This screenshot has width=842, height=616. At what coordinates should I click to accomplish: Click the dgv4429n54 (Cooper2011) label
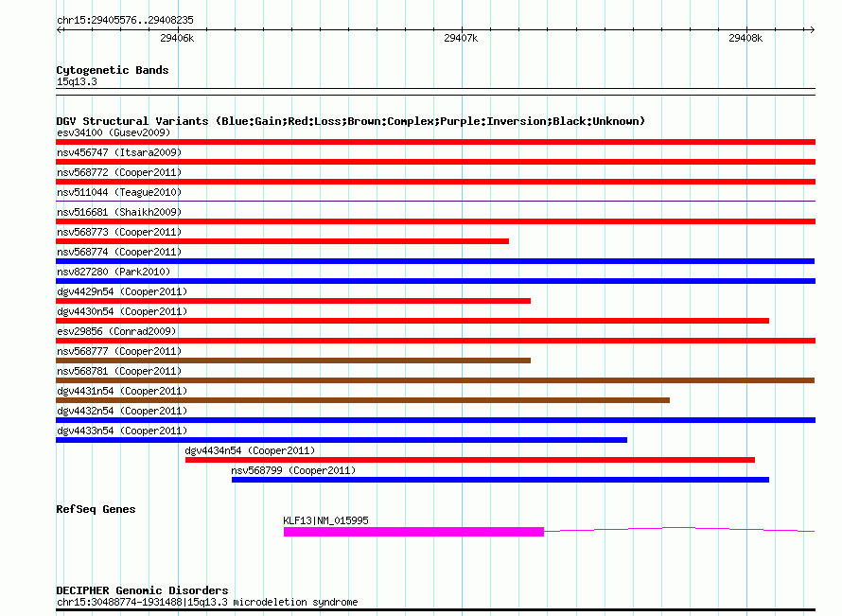(122, 291)
